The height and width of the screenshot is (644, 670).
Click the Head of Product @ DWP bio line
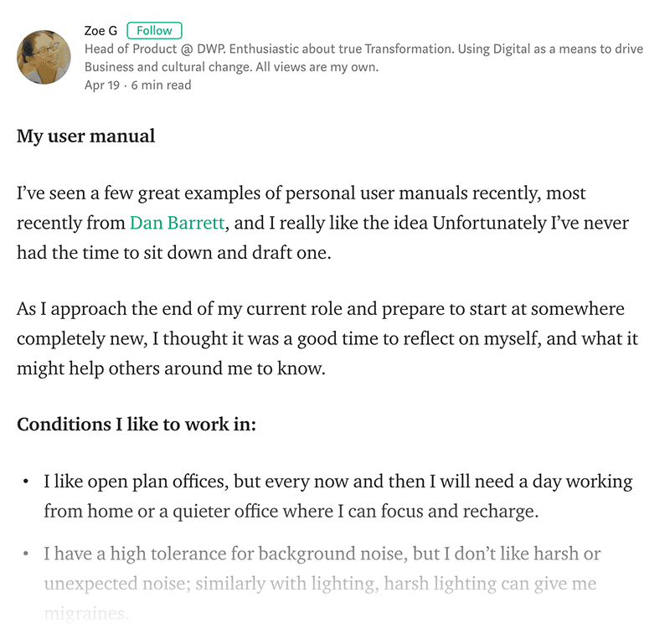click(363, 49)
